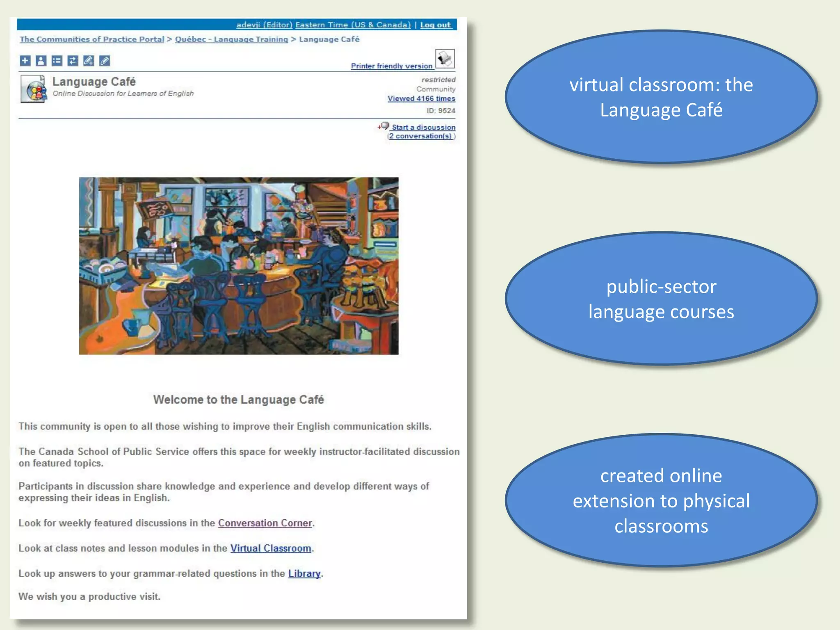The image size is (840, 630).
Task: Click the person members icon
Action: 41,61
